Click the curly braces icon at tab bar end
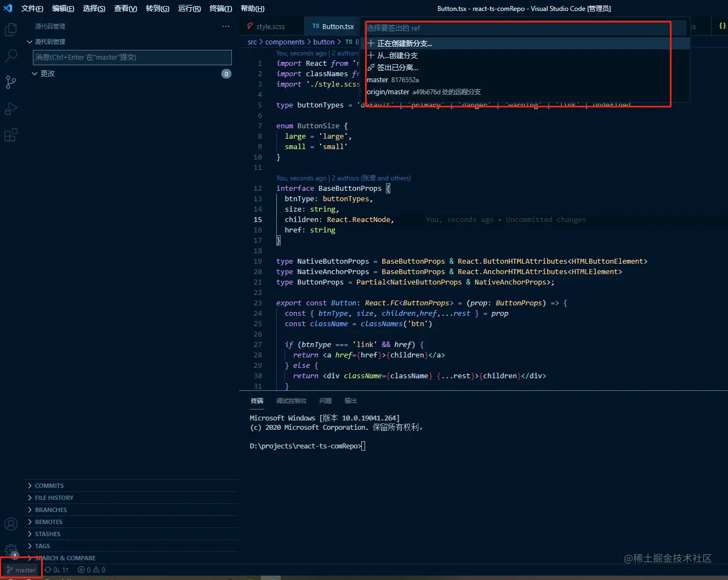728x580 pixels. pos(722,26)
